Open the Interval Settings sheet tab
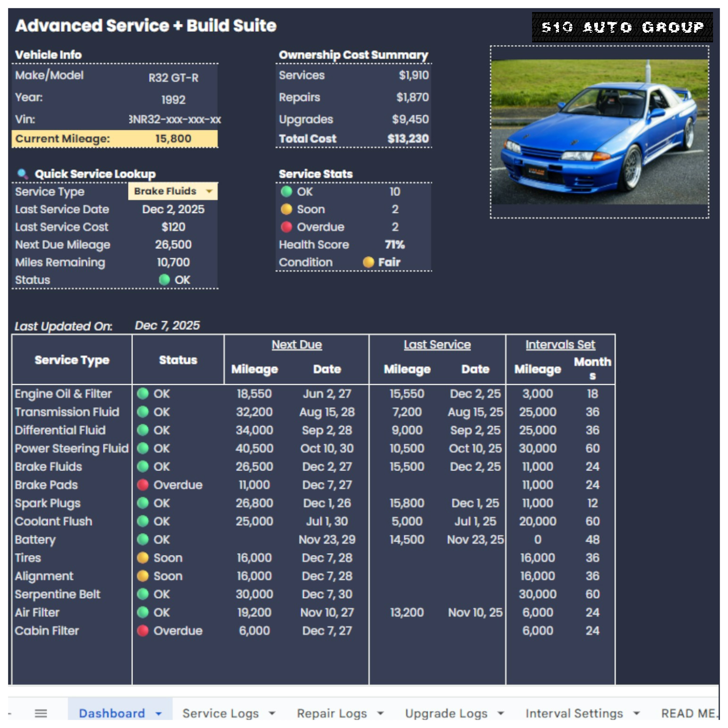Image resolution: width=728 pixels, height=728 pixels. click(574, 713)
